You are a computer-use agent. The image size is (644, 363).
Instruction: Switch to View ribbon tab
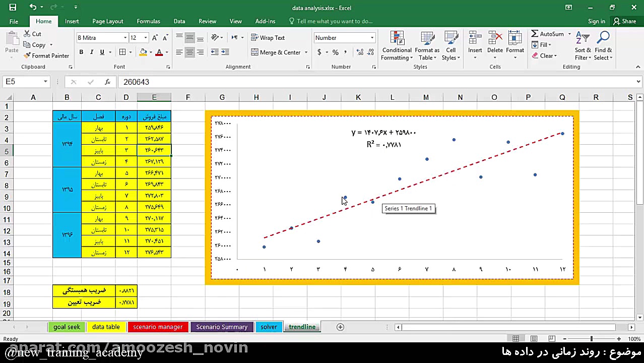[236, 21]
